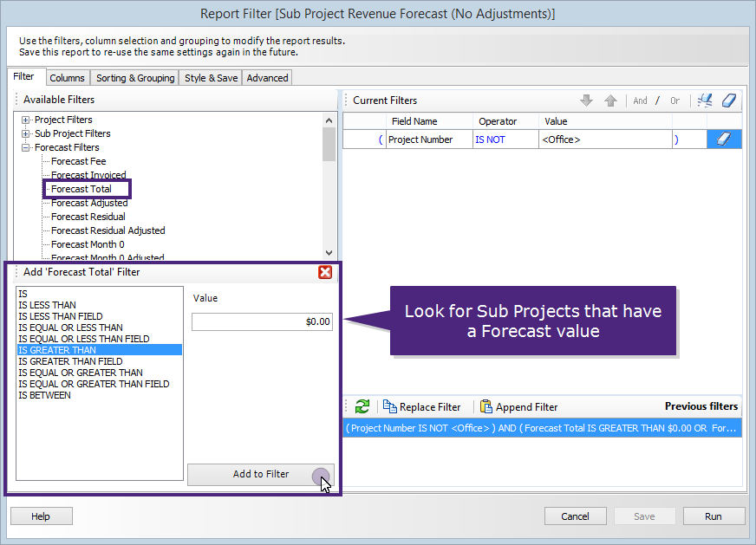The height and width of the screenshot is (545, 756).
Task: Erase the Project Number filter row
Action: [x=724, y=139]
